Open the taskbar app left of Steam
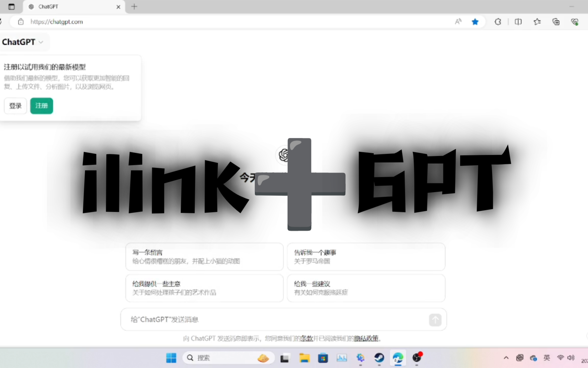This screenshot has height=368, width=588. 360,358
